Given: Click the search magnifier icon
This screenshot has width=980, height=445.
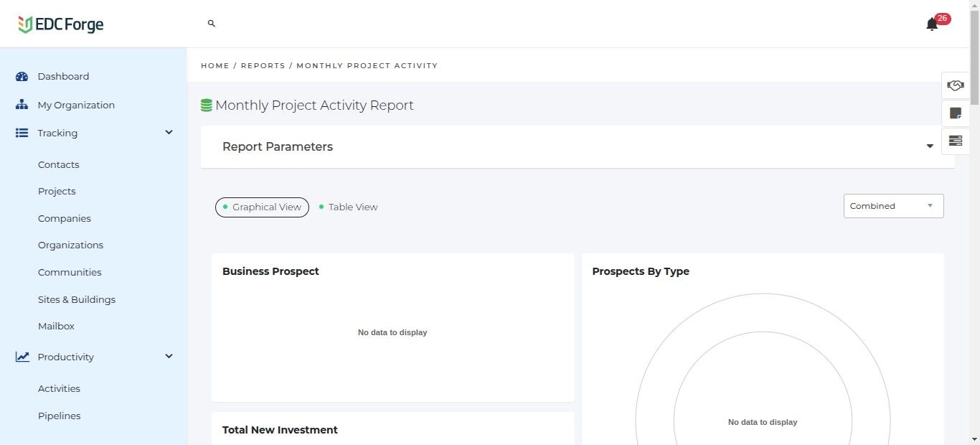Looking at the screenshot, I should tap(212, 24).
